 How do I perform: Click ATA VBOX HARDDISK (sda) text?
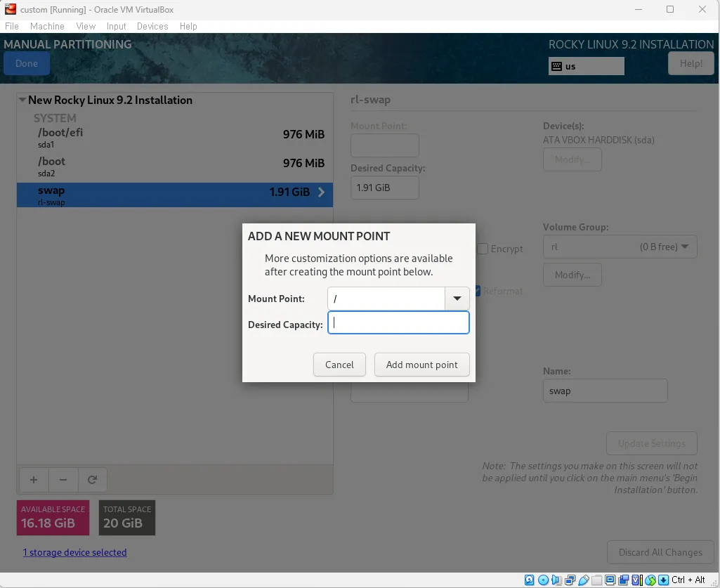tap(598, 140)
